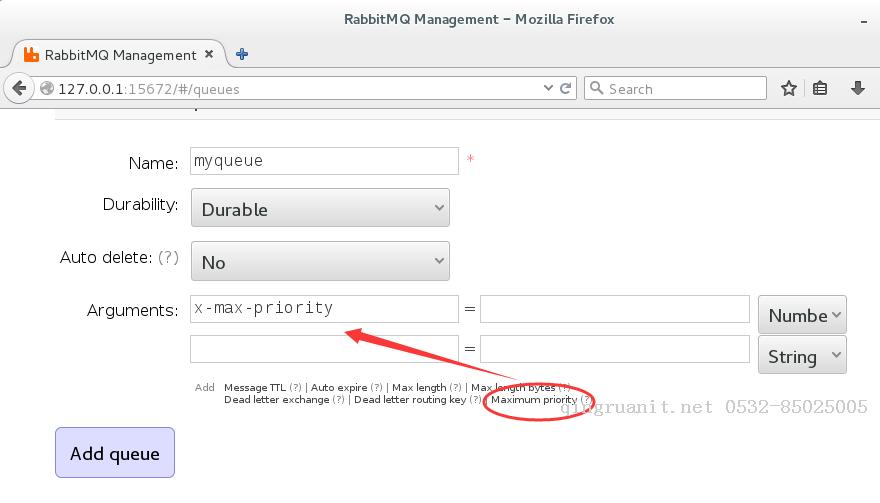Image resolution: width=880 pixels, height=503 pixels.
Task: Open a new tab with plus icon
Action: 242,54
